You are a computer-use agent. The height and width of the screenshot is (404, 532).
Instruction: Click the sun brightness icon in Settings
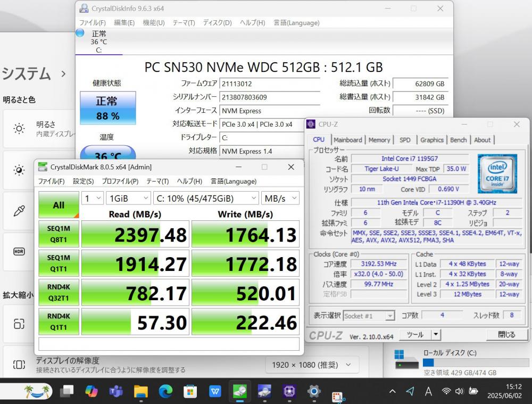click(x=19, y=129)
